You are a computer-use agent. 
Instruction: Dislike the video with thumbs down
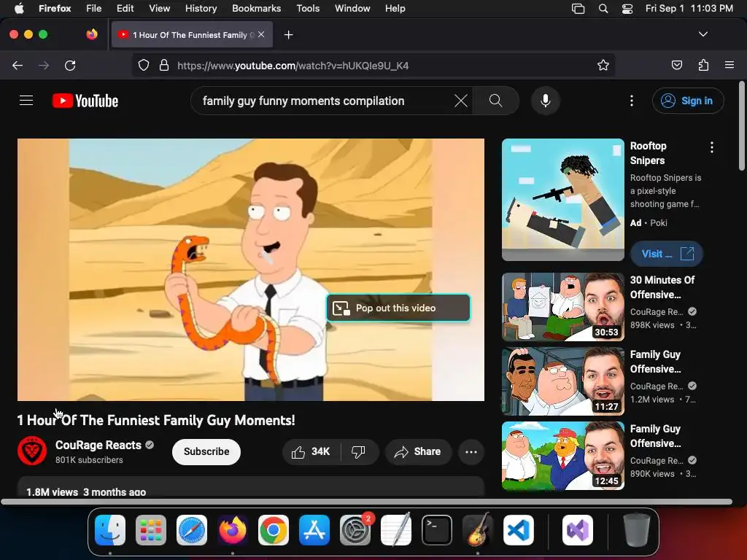(359, 451)
